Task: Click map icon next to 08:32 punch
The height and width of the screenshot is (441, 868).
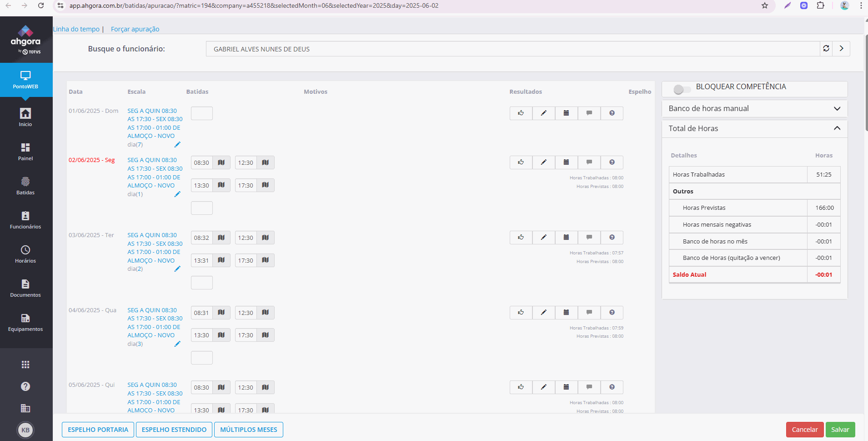Action: click(x=221, y=238)
